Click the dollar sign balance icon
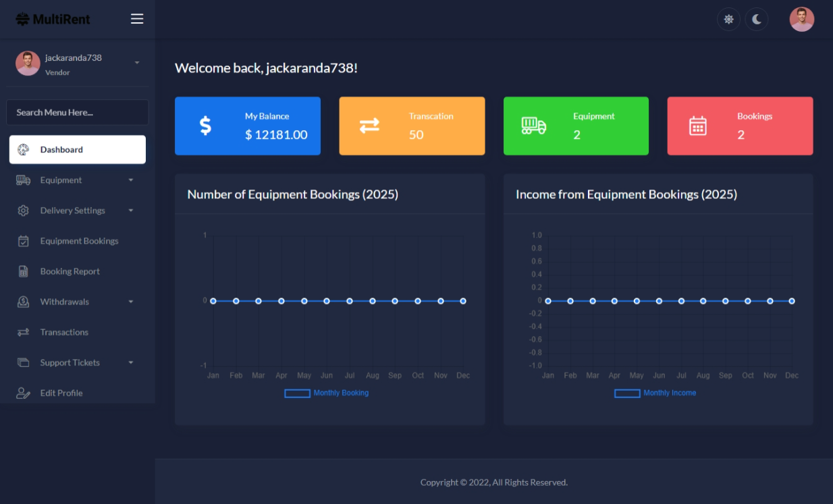 click(x=206, y=125)
